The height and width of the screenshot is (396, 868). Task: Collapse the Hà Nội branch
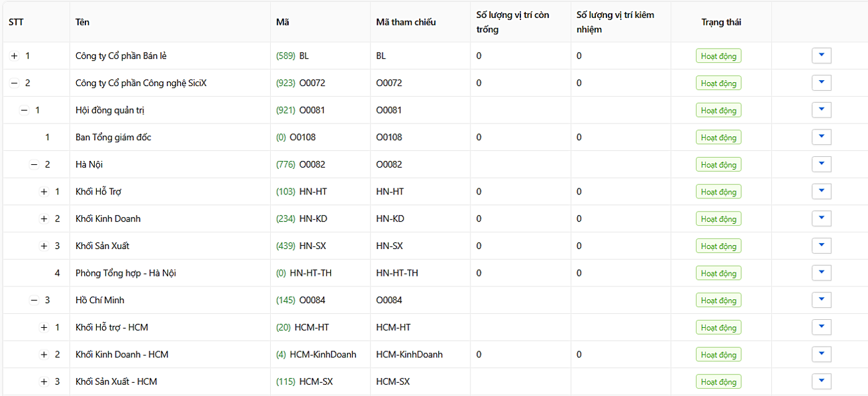tap(34, 164)
